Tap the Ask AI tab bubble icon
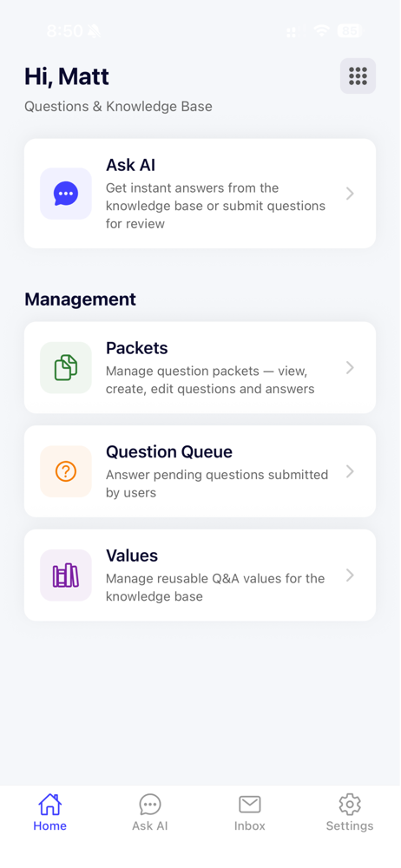 150,806
